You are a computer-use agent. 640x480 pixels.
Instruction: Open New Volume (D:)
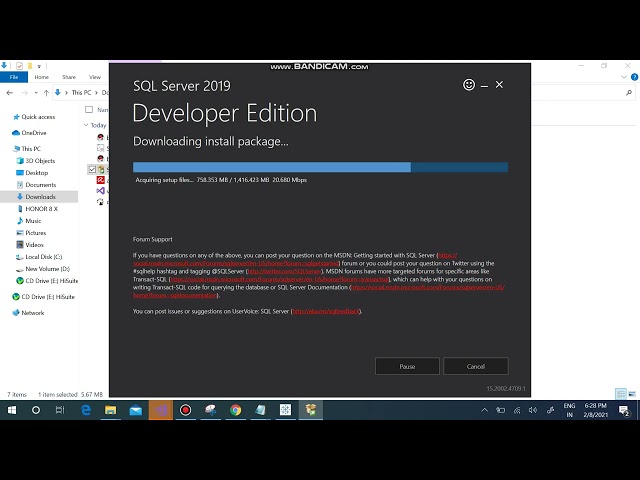point(47,269)
